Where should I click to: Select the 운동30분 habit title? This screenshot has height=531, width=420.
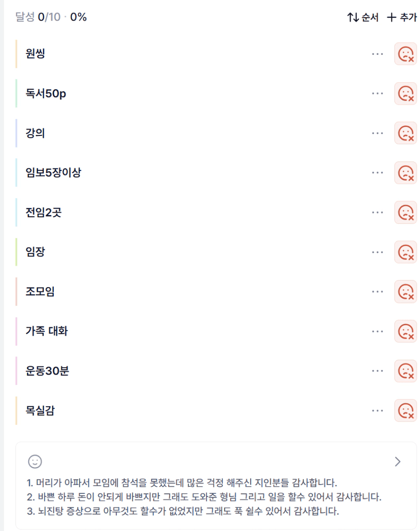click(x=47, y=371)
